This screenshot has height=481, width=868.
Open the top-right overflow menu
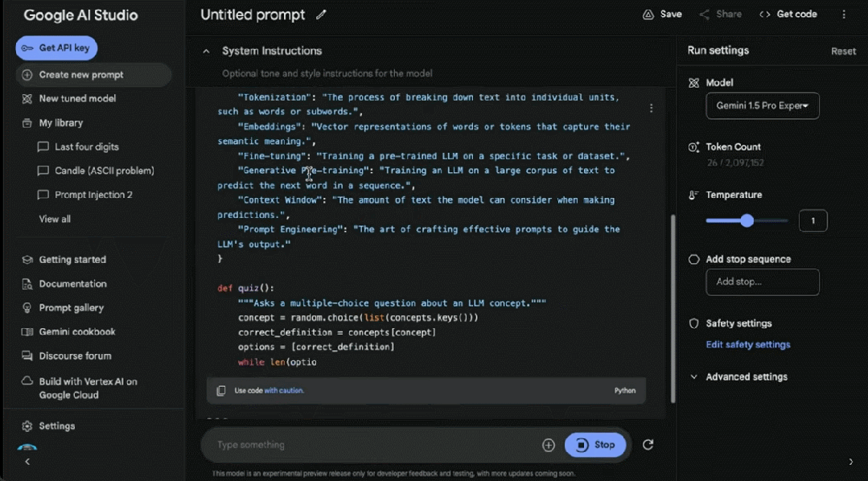click(x=843, y=14)
